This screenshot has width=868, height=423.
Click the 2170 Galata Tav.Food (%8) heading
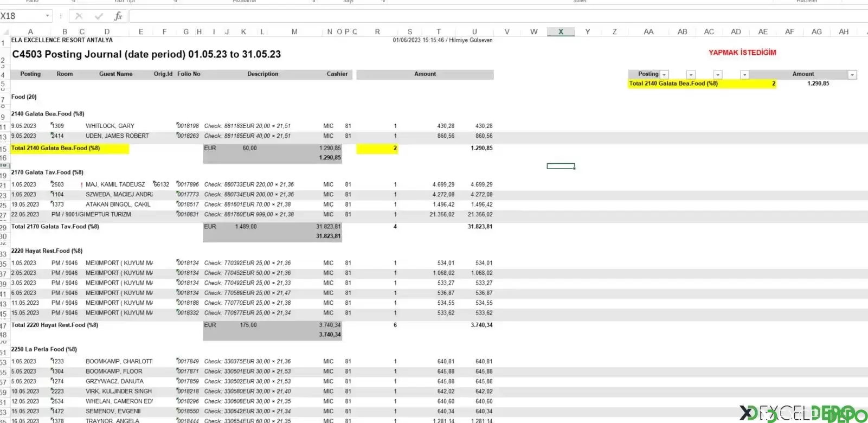tap(47, 172)
